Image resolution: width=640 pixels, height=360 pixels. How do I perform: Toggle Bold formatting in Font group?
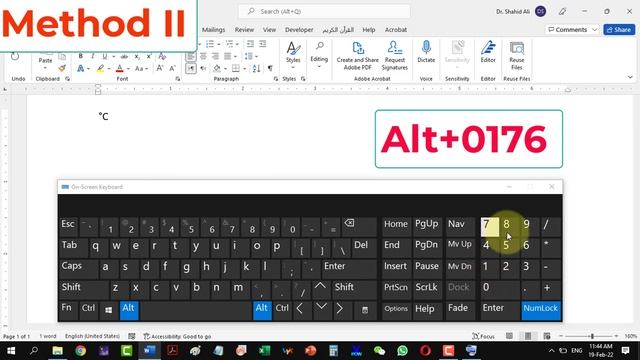(80, 56)
